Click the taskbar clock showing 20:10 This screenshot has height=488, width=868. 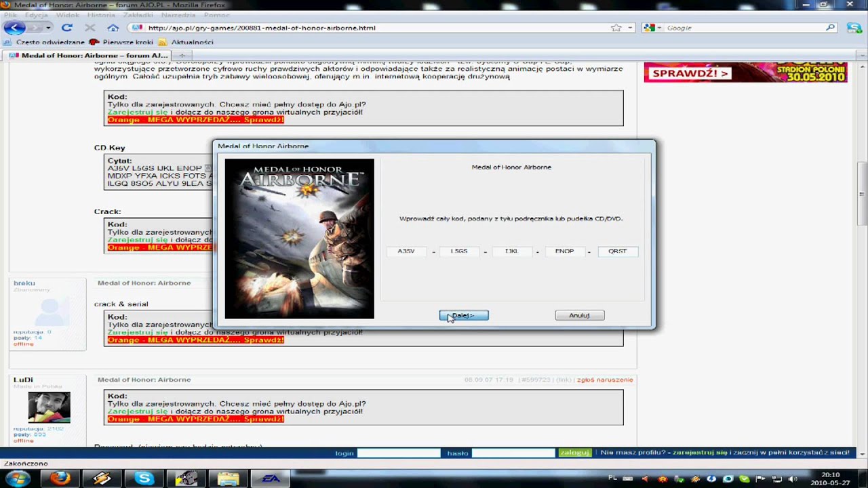coord(831,479)
